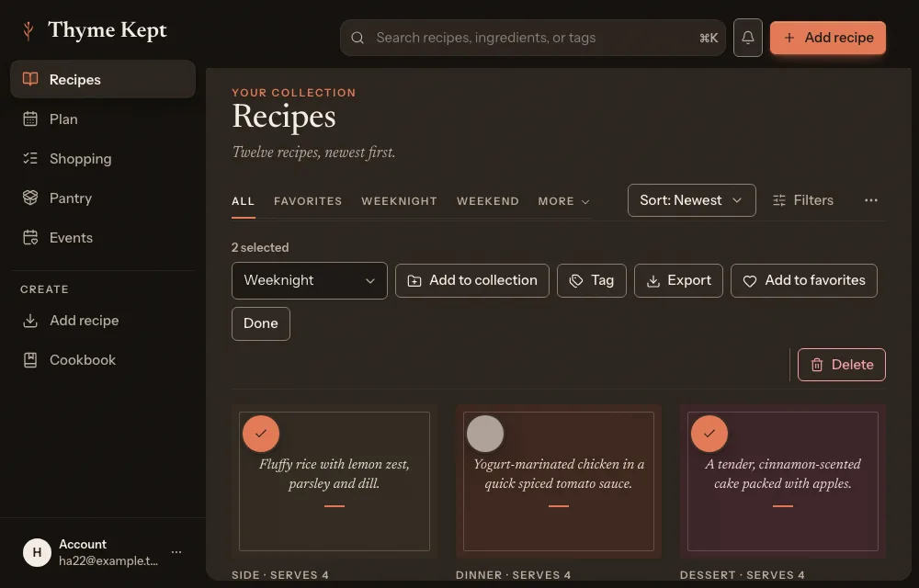The height and width of the screenshot is (588, 919).
Task: Click the Pantry box icon
Action: [x=30, y=198]
